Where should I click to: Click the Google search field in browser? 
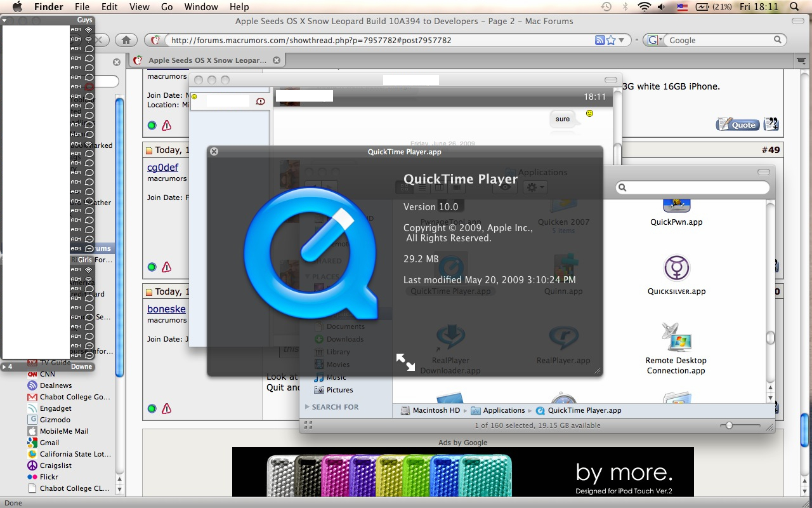coord(720,40)
